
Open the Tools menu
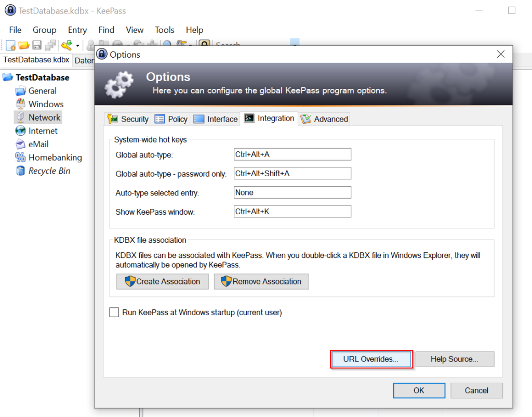pos(165,30)
